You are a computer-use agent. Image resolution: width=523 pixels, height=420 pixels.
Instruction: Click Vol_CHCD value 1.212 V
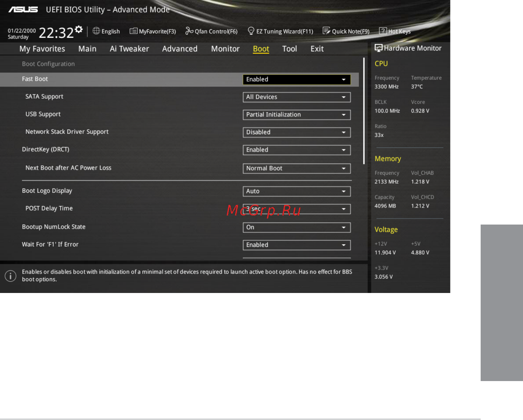tap(420, 206)
